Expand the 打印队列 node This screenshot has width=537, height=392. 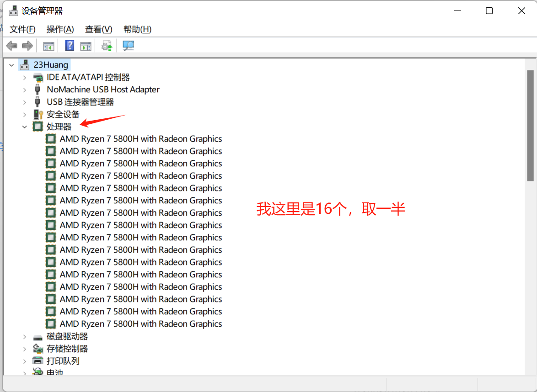point(25,361)
